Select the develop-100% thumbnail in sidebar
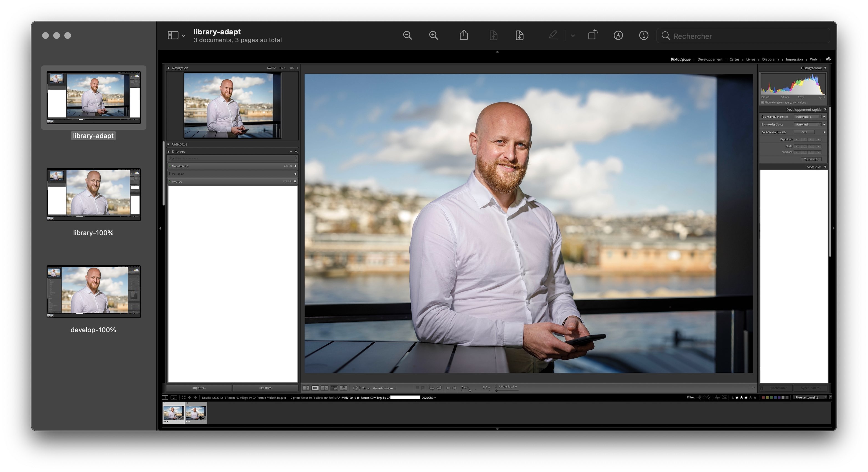The image size is (868, 472). click(x=93, y=292)
